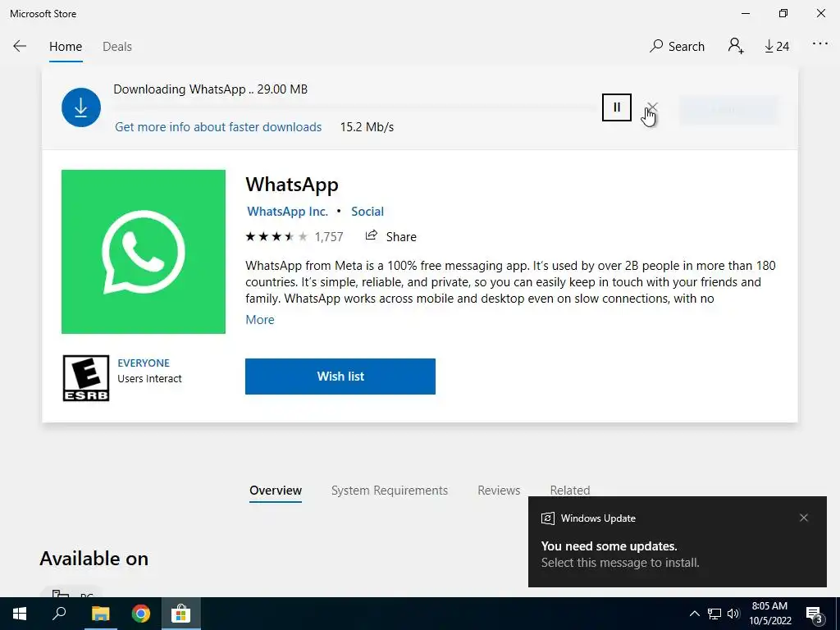Open Search in the store header
840x630 pixels.
677,47
